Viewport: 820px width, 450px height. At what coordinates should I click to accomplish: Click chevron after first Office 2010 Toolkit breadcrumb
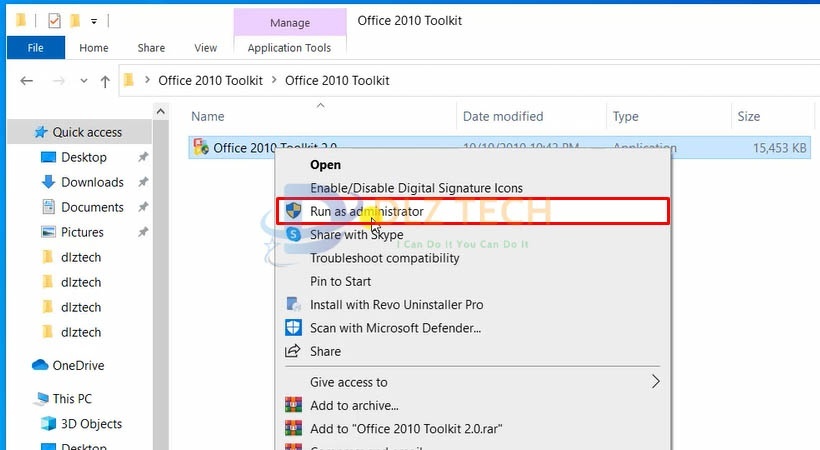274,80
